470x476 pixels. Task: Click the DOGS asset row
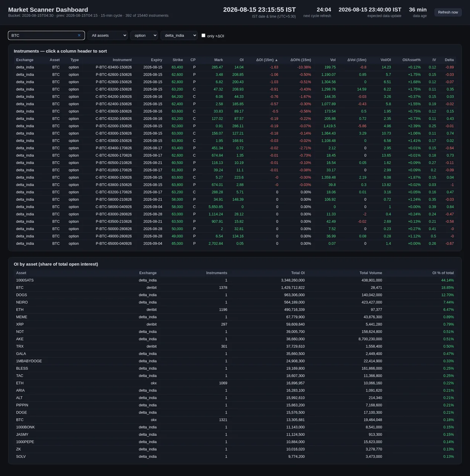coord(235,295)
